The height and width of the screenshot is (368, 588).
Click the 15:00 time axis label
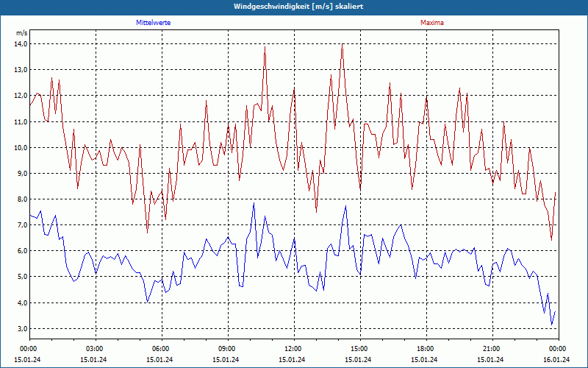(x=360, y=349)
